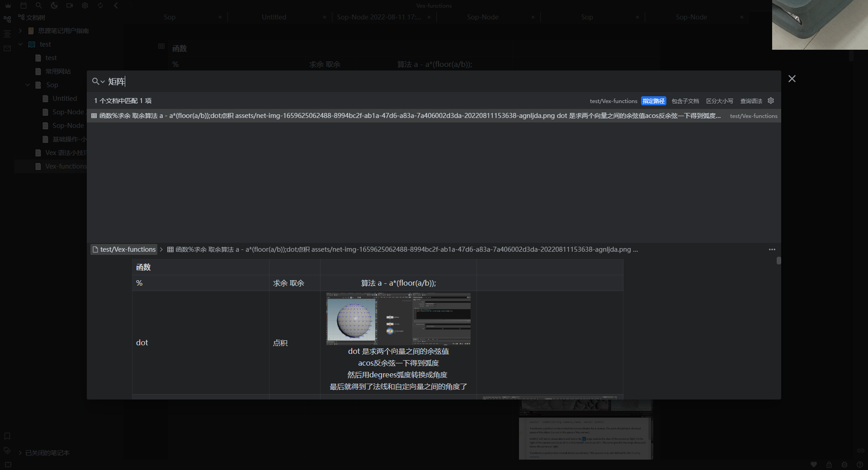
Task: Click the heart icon in the status bar
Action: point(814,465)
